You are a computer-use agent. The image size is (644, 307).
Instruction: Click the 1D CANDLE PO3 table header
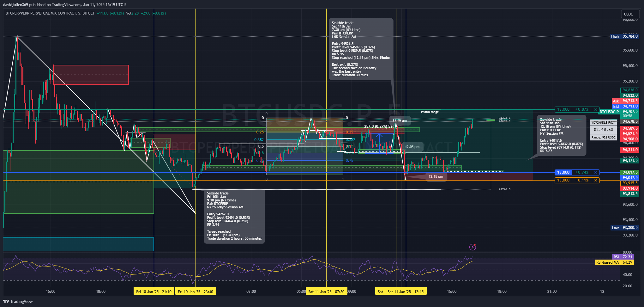603,122
